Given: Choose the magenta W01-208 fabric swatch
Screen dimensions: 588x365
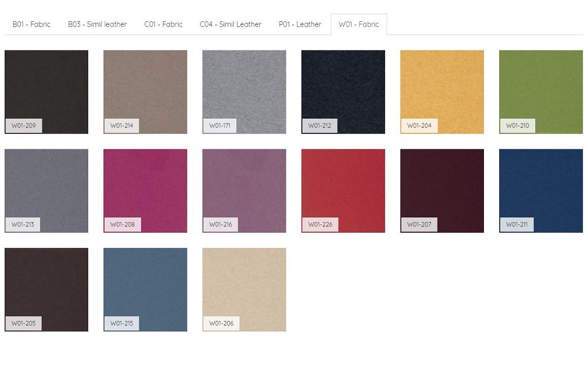Looking at the screenshot, I should coord(145,190).
